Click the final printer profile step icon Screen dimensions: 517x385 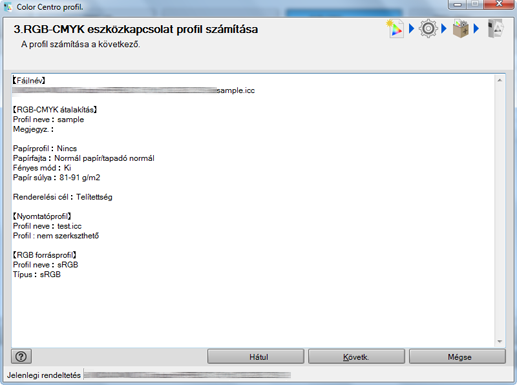495,29
